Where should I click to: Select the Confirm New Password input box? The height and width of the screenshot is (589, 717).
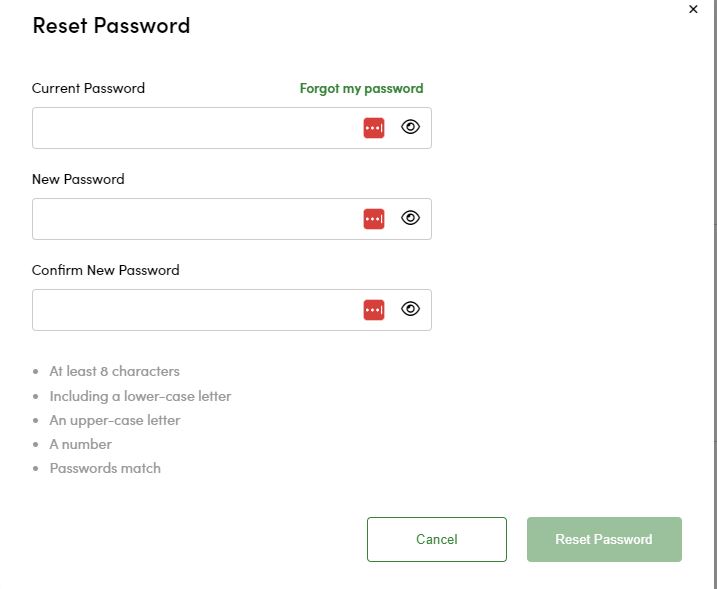[x=190, y=310]
